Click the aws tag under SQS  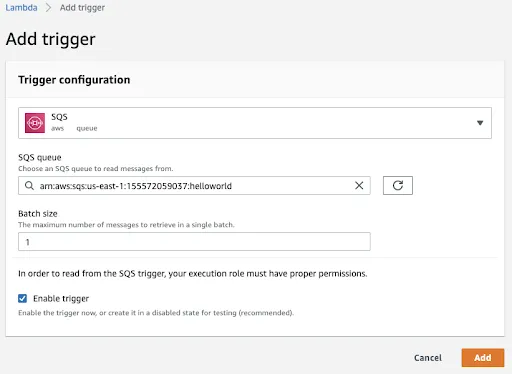coord(57,128)
